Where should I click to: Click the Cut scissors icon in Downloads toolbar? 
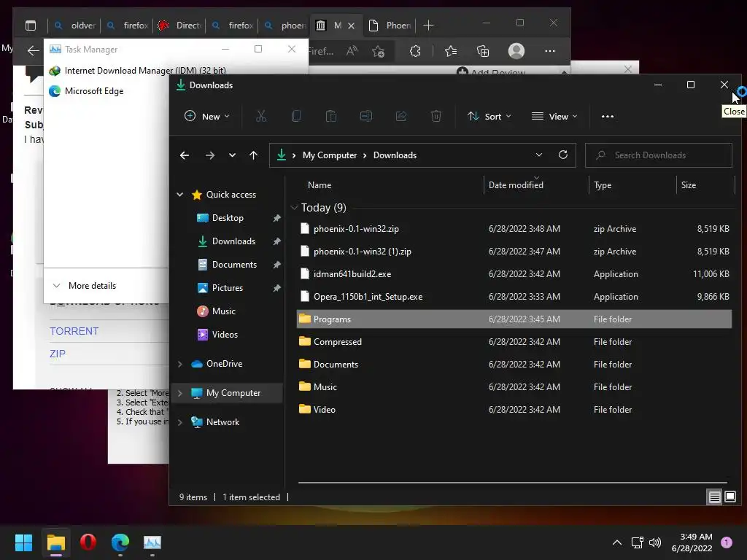(x=261, y=116)
